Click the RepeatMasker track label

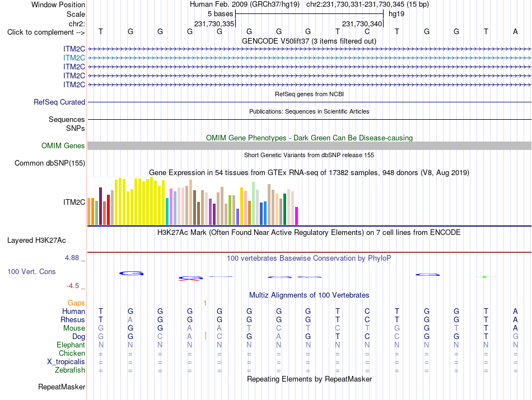point(62,387)
